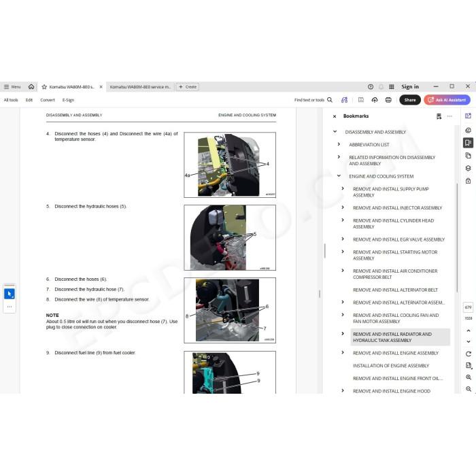Image resolution: width=476 pixels, height=476 pixels.
Task: Click the Print icon
Action: 388,100
